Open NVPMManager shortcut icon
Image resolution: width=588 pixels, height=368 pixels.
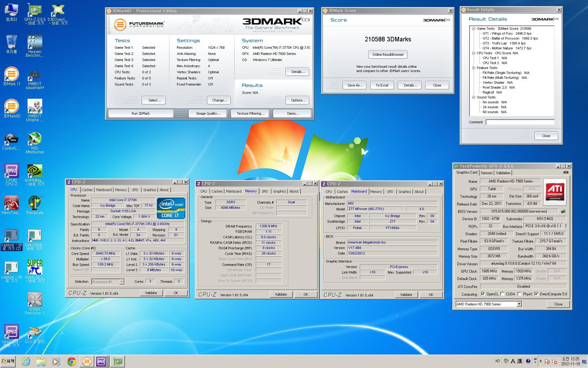coord(35,174)
